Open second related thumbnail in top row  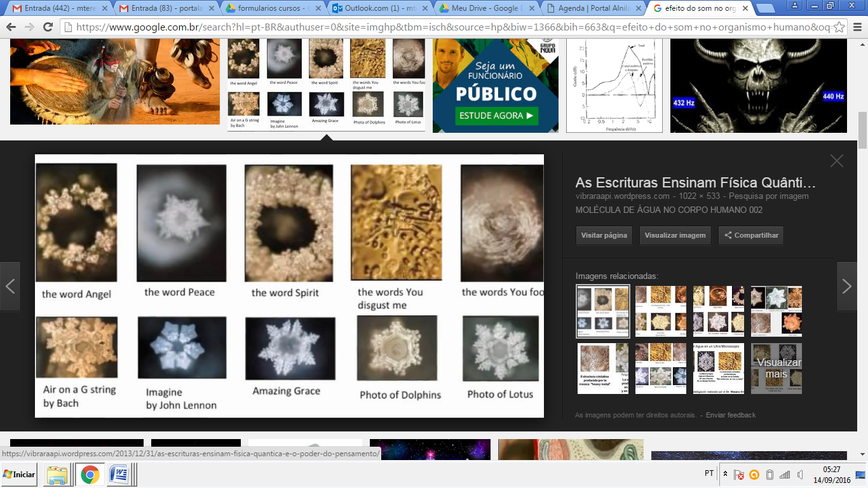[661, 311]
